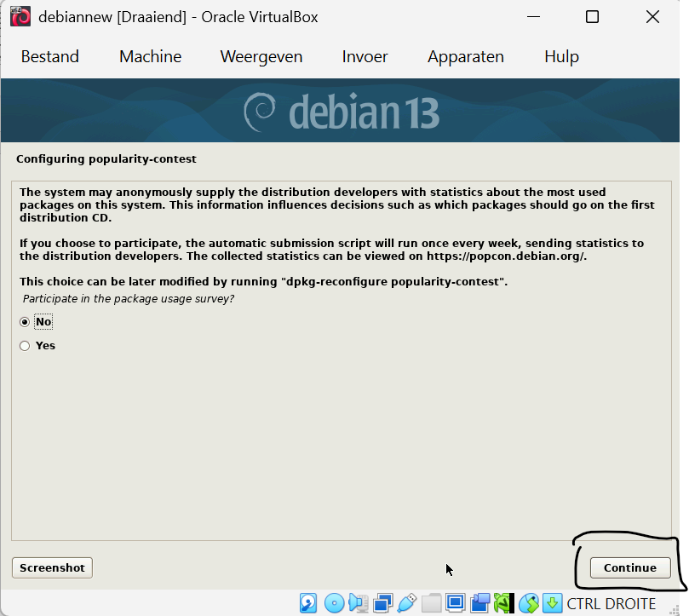This screenshot has height=616, width=689.
Task: Click the CTRL DROITE host key label
Action: (611, 604)
